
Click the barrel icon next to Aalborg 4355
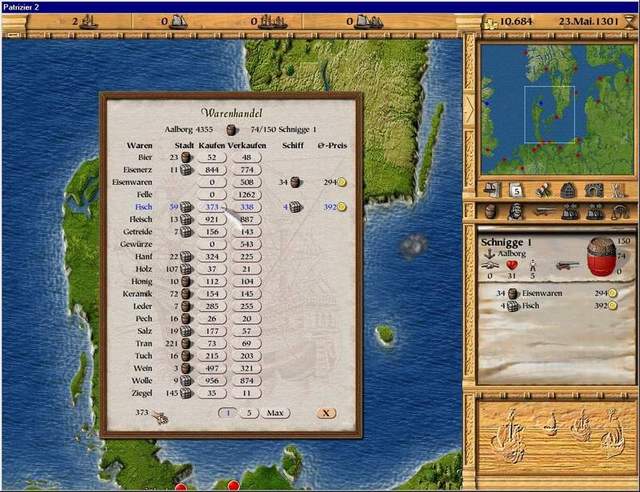(232, 130)
